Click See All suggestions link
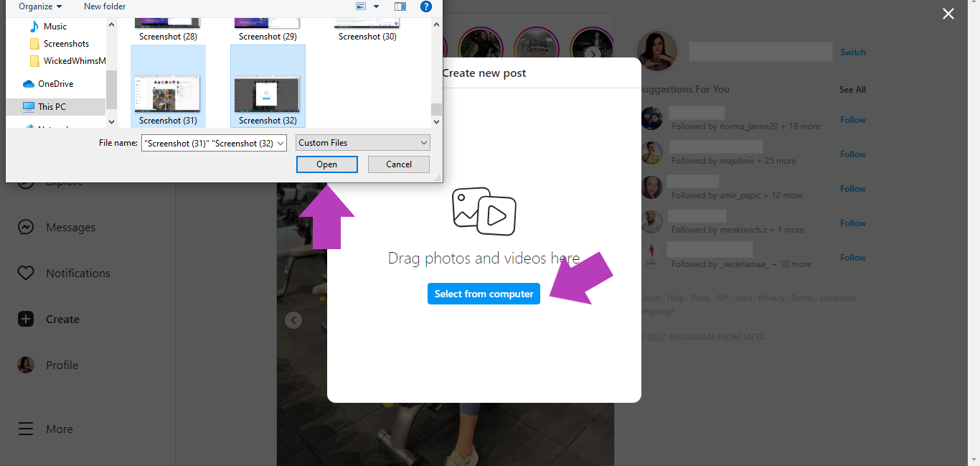Screen dimensions: 980x466 click(852, 90)
